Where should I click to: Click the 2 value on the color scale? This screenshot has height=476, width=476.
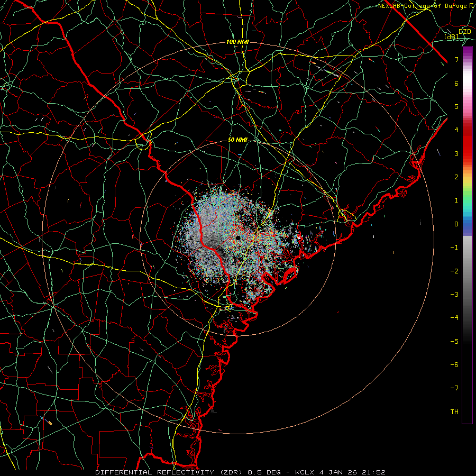(456, 177)
